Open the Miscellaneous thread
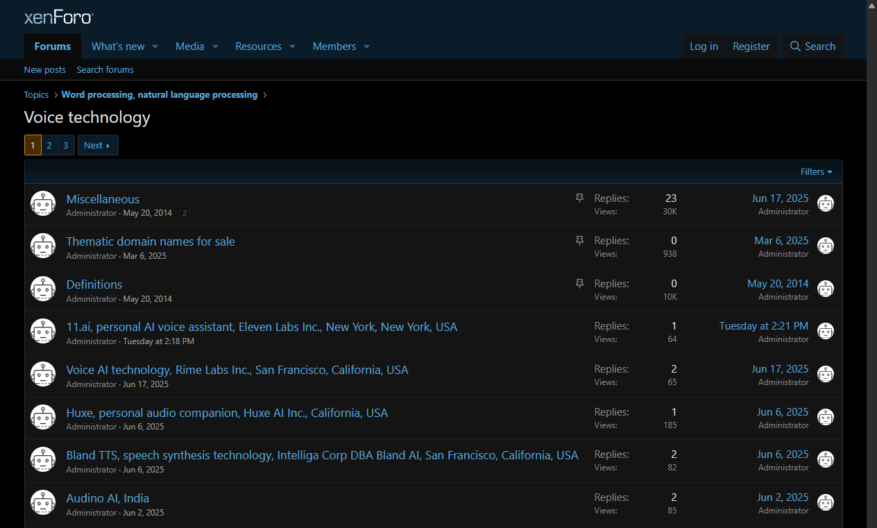877x528 pixels. click(103, 199)
